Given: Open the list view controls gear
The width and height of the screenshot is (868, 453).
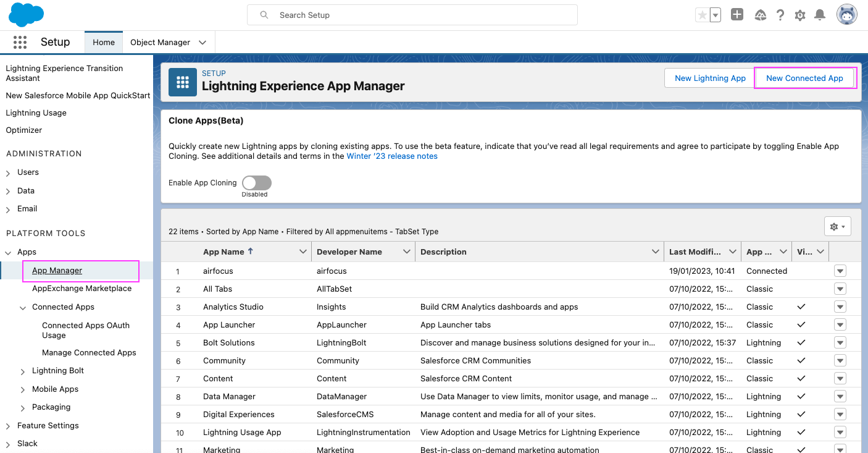Looking at the screenshot, I should (838, 227).
